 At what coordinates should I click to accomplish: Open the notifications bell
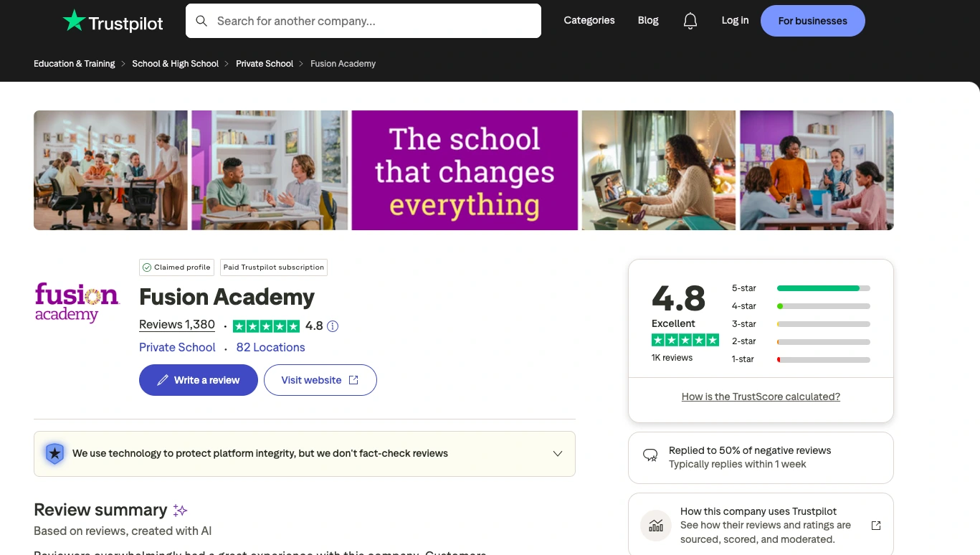tap(690, 21)
